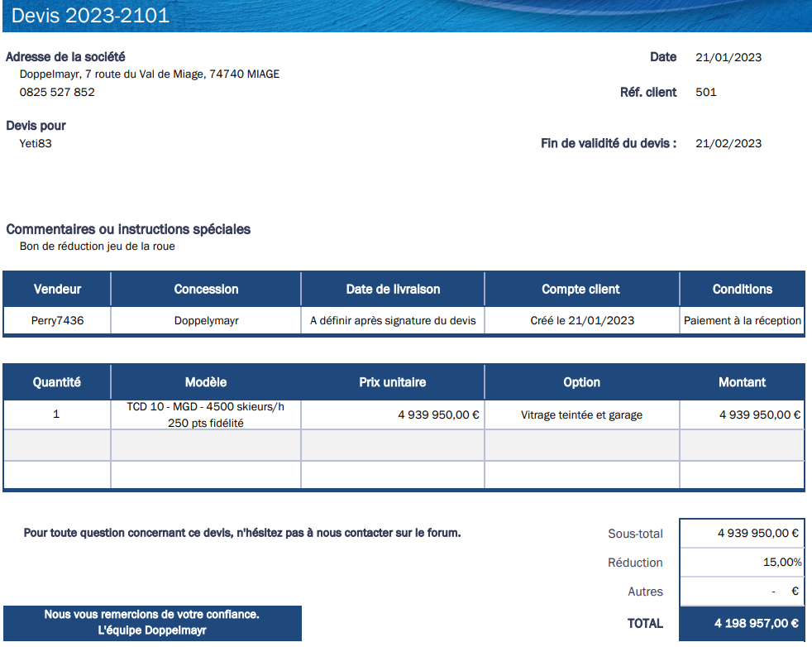Viewport: 812px width, 647px height.
Task: Click model 'TCD 10 - MGD - 4500 skieurs/h'
Action: [x=206, y=406]
